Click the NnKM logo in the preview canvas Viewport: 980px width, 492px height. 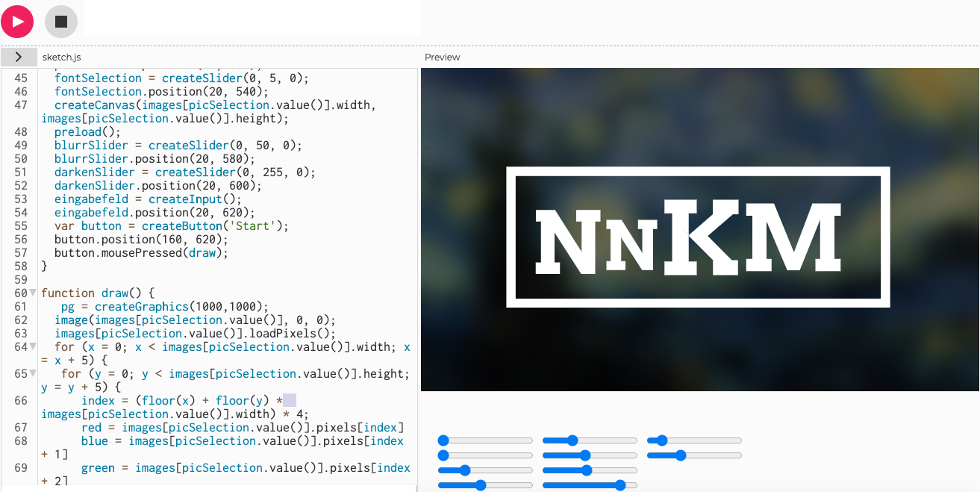(698, 237)
